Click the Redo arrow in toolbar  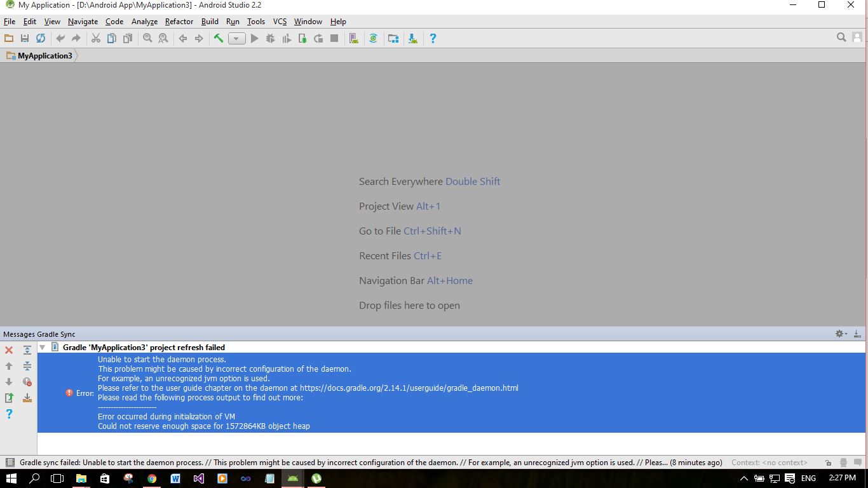(x=76, y=39)
